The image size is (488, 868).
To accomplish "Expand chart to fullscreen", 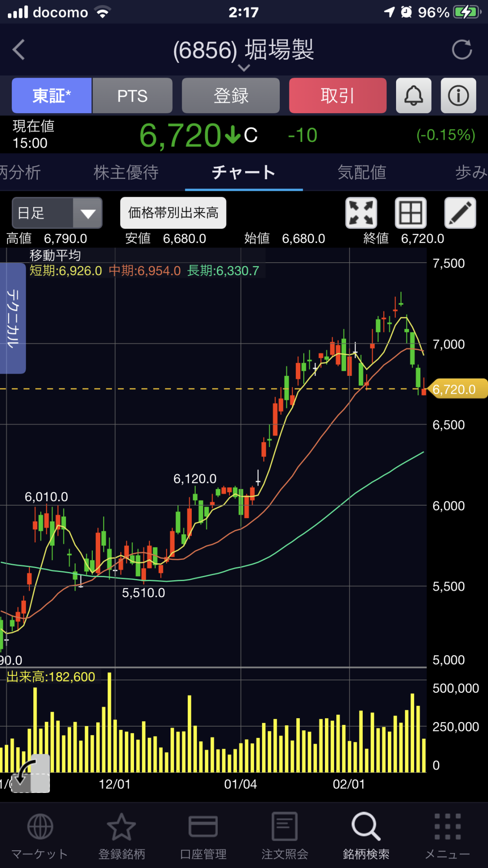I will (x=361, y=213).
